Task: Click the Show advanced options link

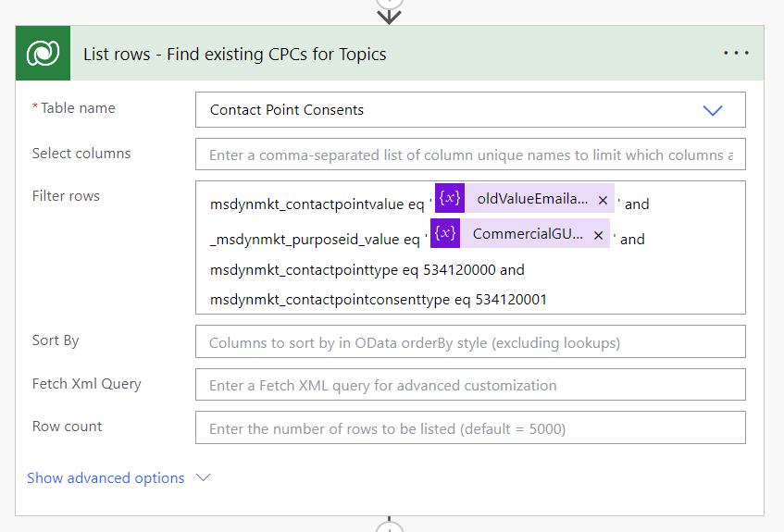Action: [x=106, y=478]
